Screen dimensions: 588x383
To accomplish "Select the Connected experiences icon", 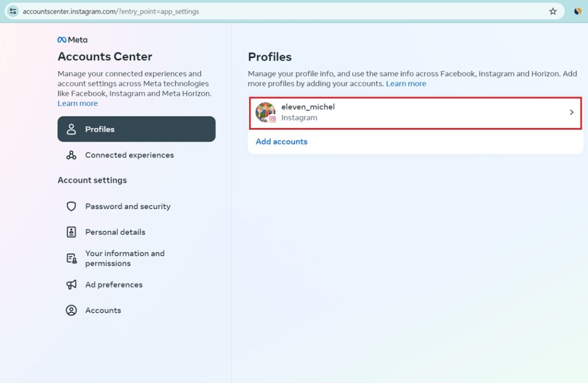I will (x=71, y=155).
